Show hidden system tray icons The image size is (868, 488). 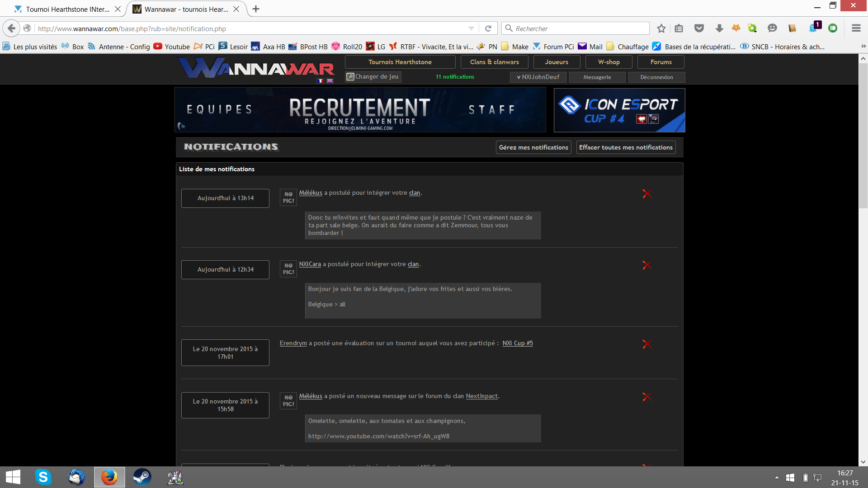pyautogui.click(x=777, y=478)
